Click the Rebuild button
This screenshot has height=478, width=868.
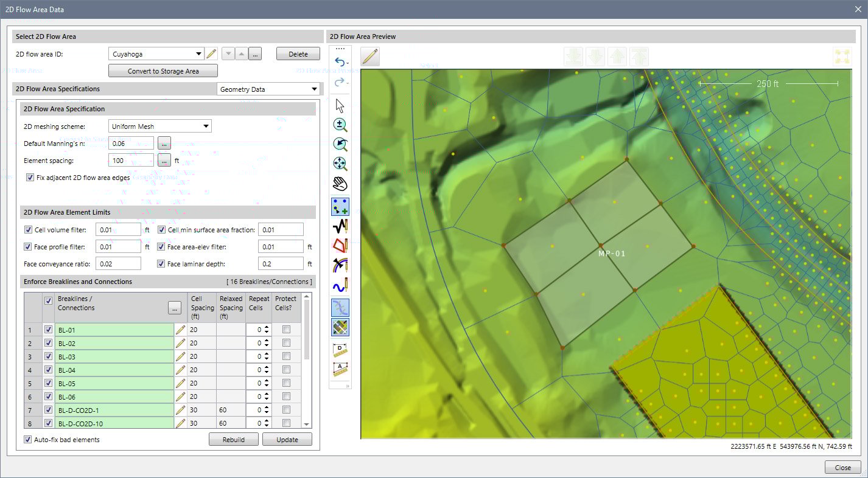pyautogui.click(x=233, y=440)
